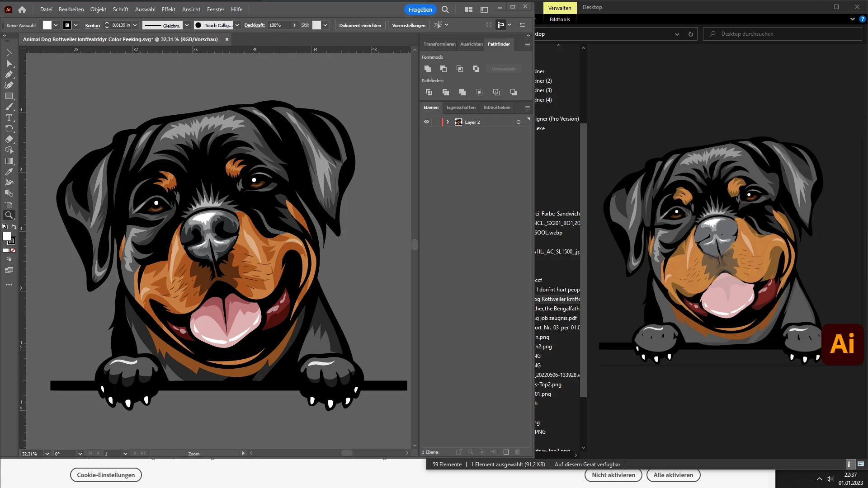Switch to the Eigenschaften tab
The height and width of the screenshot is (488, 868).
(461, 108)
